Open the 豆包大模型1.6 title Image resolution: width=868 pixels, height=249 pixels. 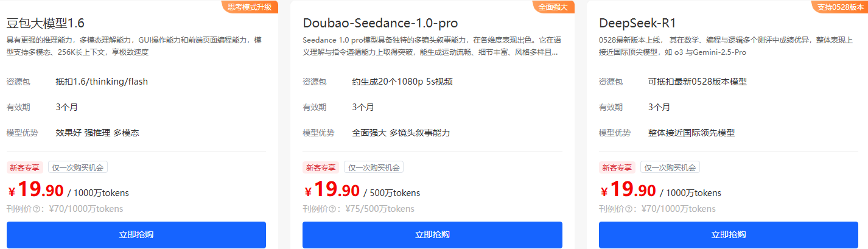[46, 24]
